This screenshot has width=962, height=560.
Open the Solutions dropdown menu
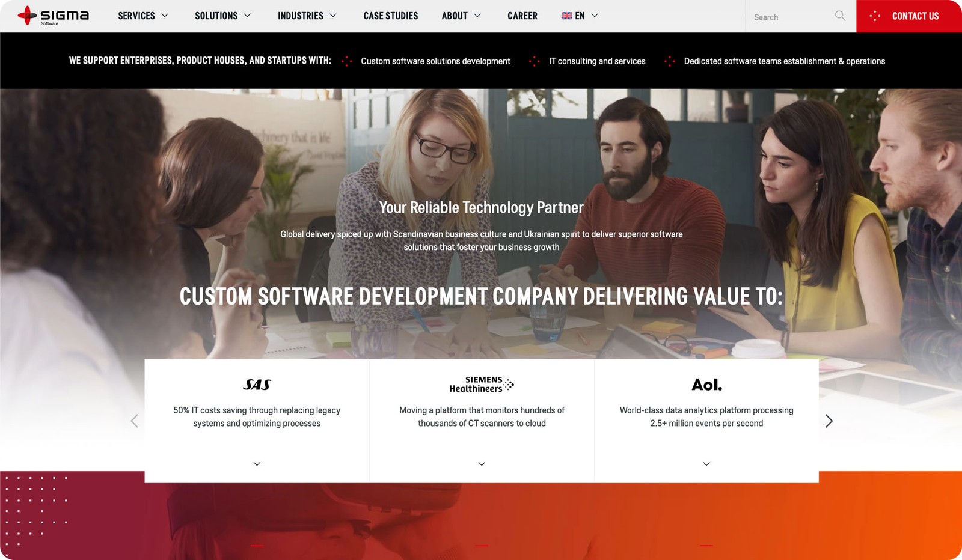[223, 16]
